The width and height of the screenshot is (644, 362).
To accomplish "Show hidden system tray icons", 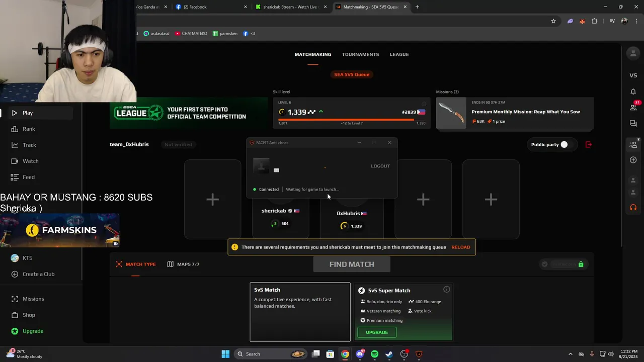I will pyautogui.click(x=570, y=354).
